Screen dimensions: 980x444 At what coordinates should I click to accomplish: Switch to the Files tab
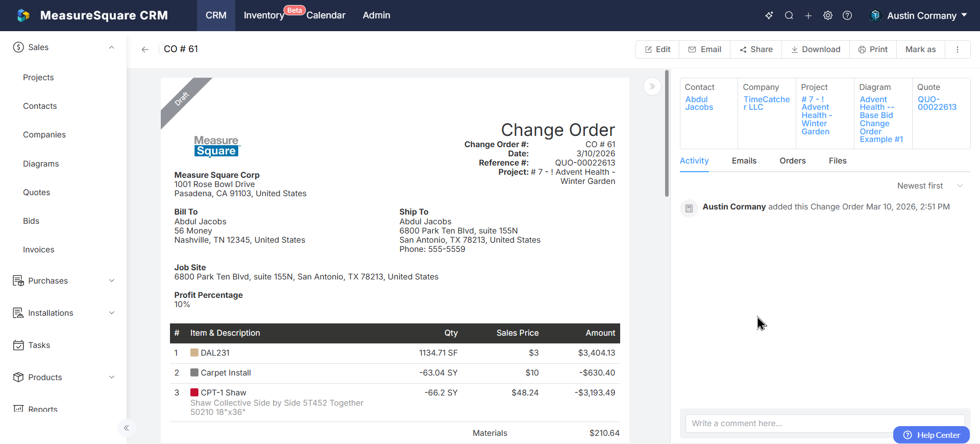click(838, 161)
